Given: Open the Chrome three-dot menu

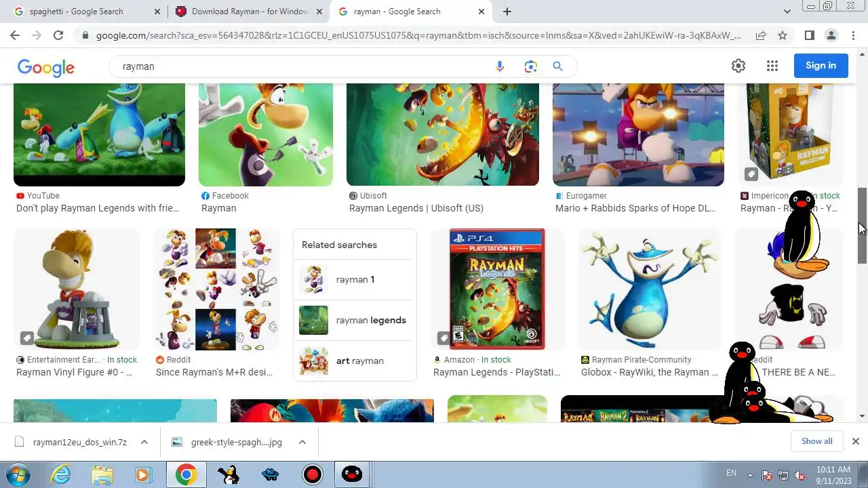Looking at the screenshot, I should click(x=853, y=35).
